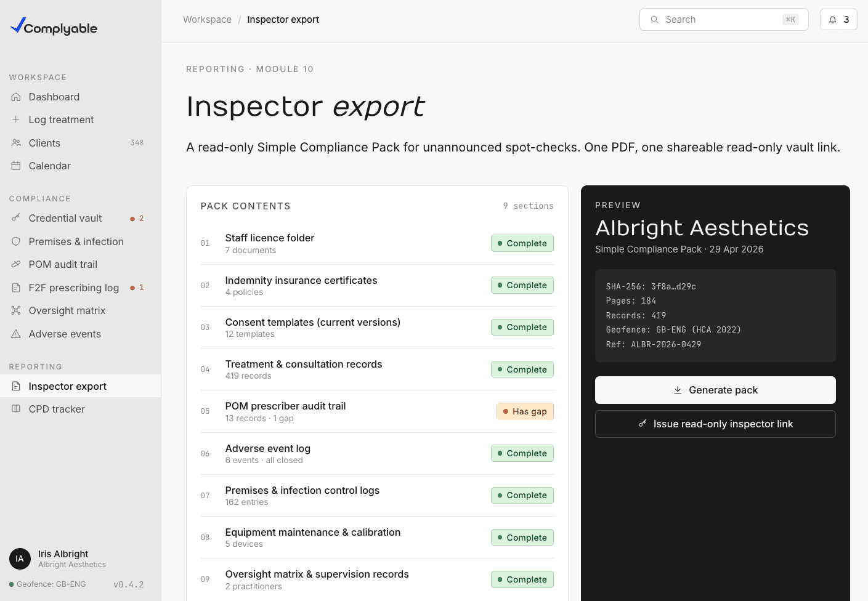
Task: Click the Complyable logo checkmark
Action: pos(18,25)
